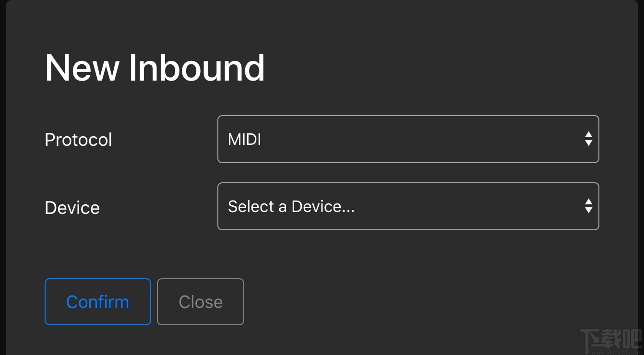Viewport: 644px width, 355px height.
Task: Expand the Device selection dropdown
Action: [408, 206]
